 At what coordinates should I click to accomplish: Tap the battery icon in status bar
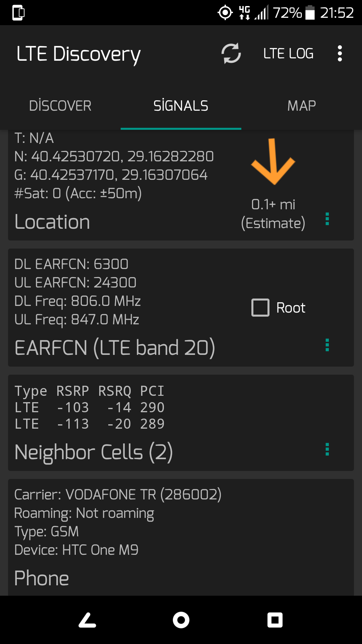(310, 13)
